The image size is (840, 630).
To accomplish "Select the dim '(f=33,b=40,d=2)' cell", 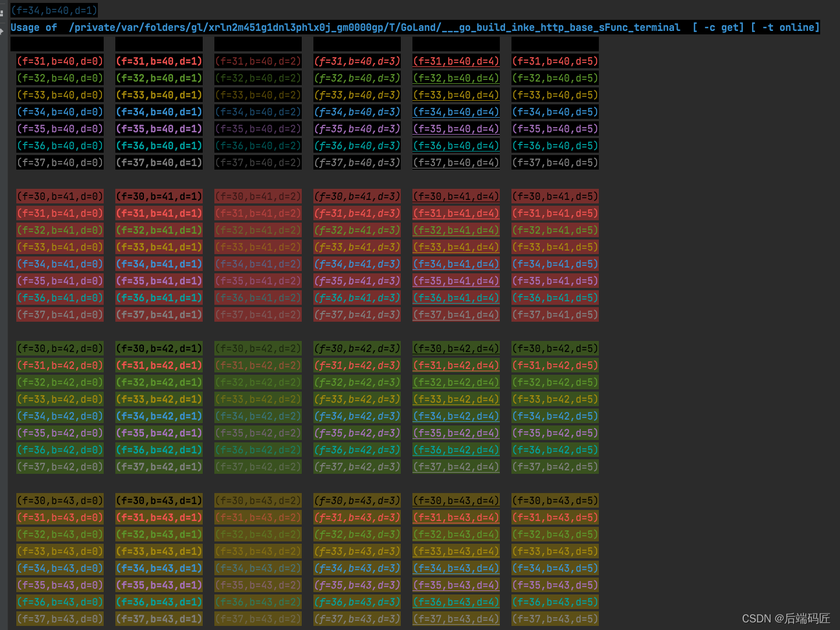I will pyautogui.click(x=258, y=95).
